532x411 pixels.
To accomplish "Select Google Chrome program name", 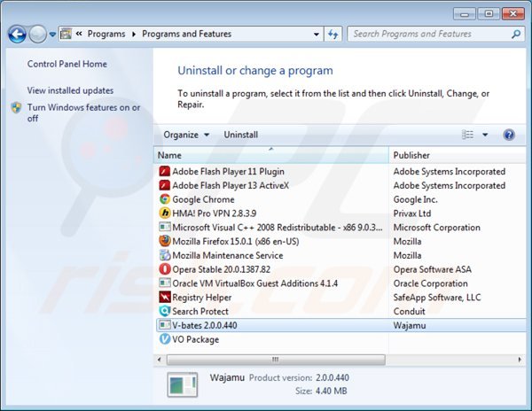I will [x=203, y=199].
